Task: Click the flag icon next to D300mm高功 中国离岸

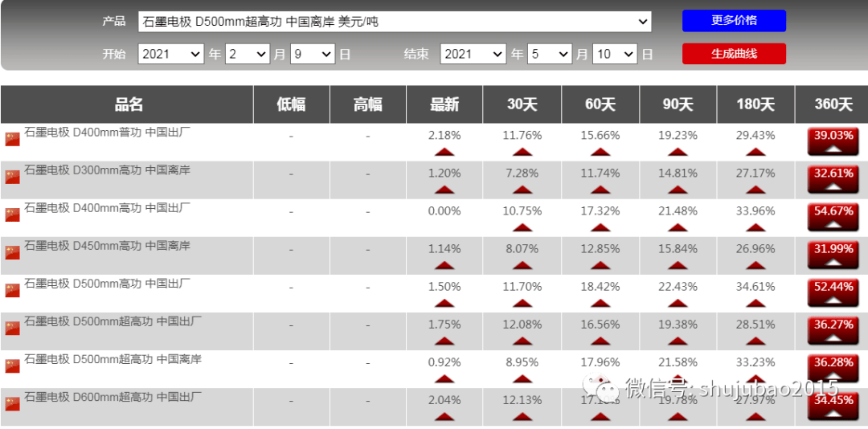Action: click(13, 177)
